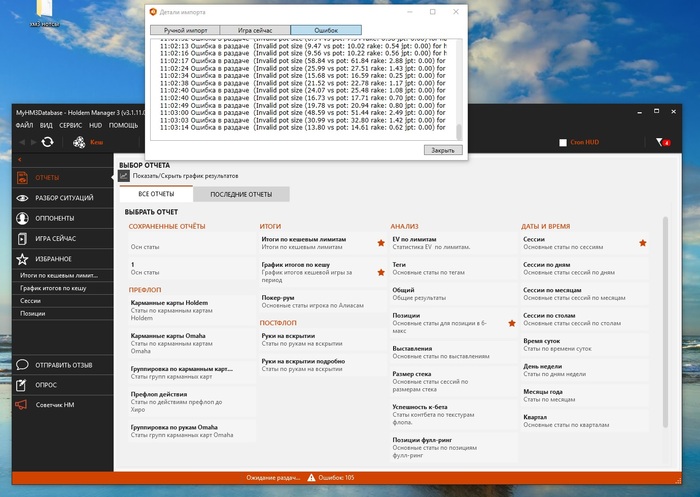Open РАЗБОР СИТУАЦИЙ eye icon
700x497 pixels.
point(22,198)
